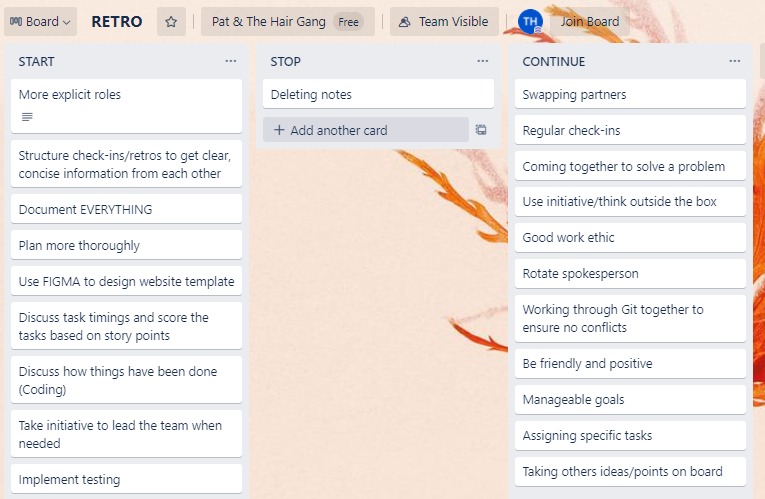Open the CONTINUE list actions menu
The height and width of the screenshot is (499, 765).
click(x=735, y=61)
